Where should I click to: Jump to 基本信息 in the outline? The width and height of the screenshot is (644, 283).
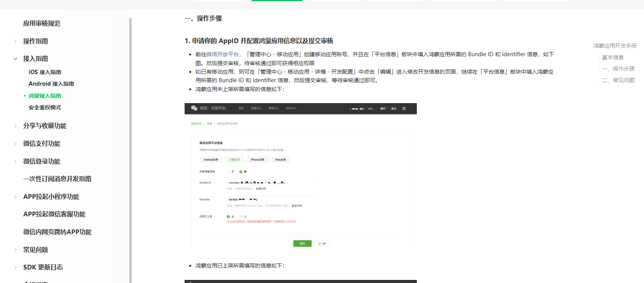[613, 57]
